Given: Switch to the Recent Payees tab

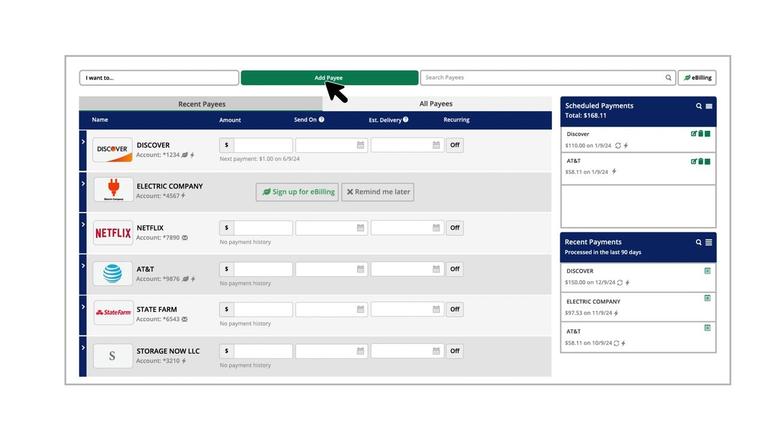Looking at the screenshot, I should click(201, 104).
